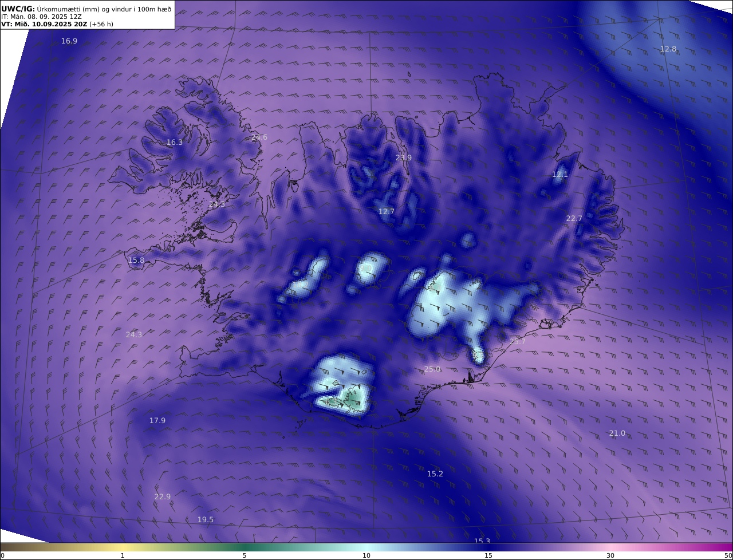Viewport: 733px width, 560px height.
Task: Click the colorbar tick label 1
Action: (x=123, y=555)
